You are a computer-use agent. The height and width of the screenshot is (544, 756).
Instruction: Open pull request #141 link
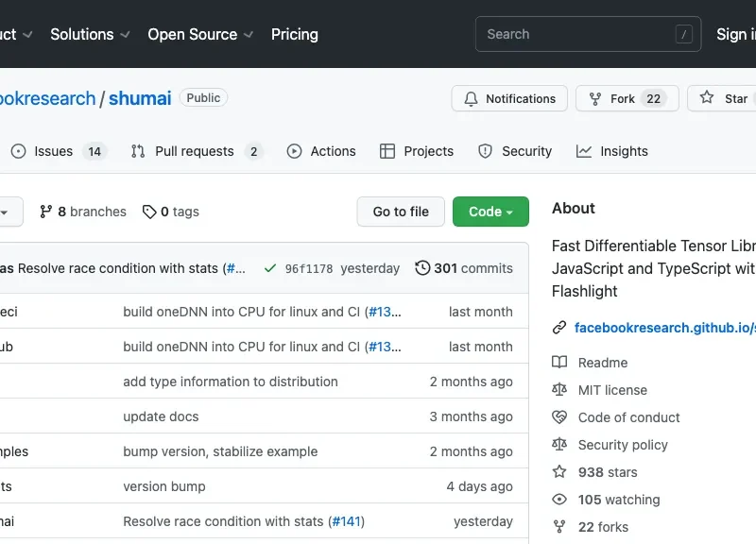pyautogui.click(x=346, y=521)
